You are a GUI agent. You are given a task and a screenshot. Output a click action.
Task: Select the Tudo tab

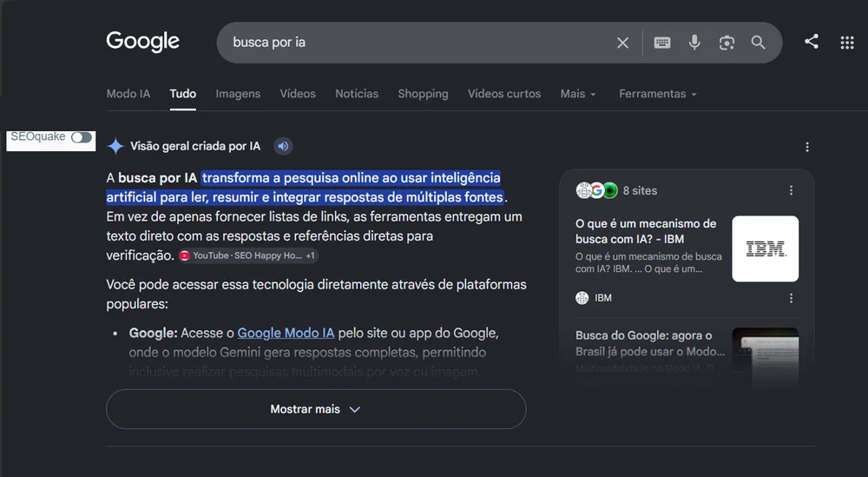(x=182, y=94)
